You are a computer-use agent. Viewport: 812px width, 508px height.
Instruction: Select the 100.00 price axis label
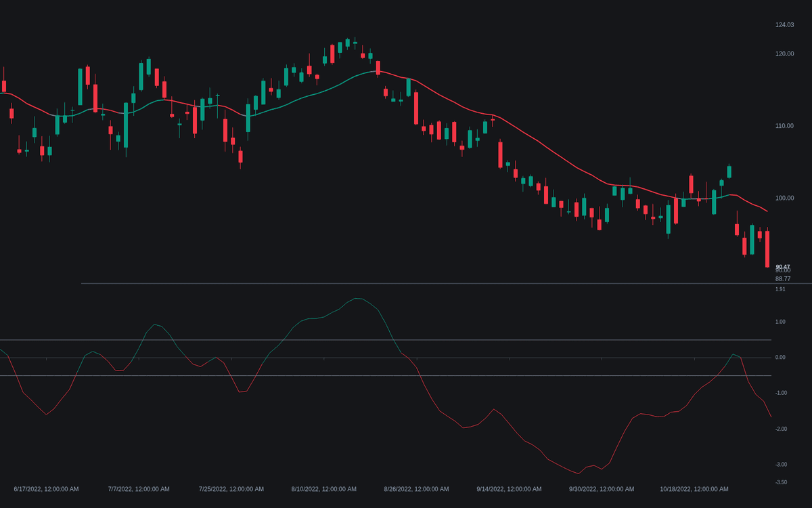click(784, 198)
